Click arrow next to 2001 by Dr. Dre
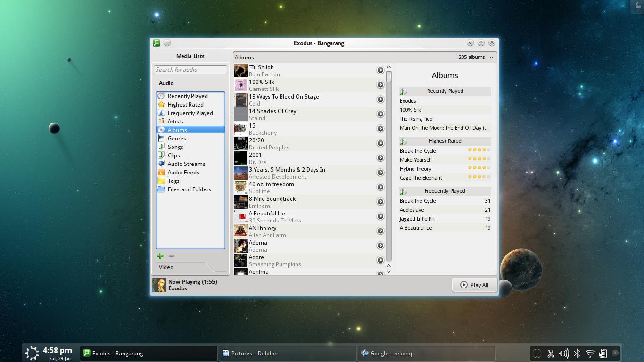 (380, 158)
